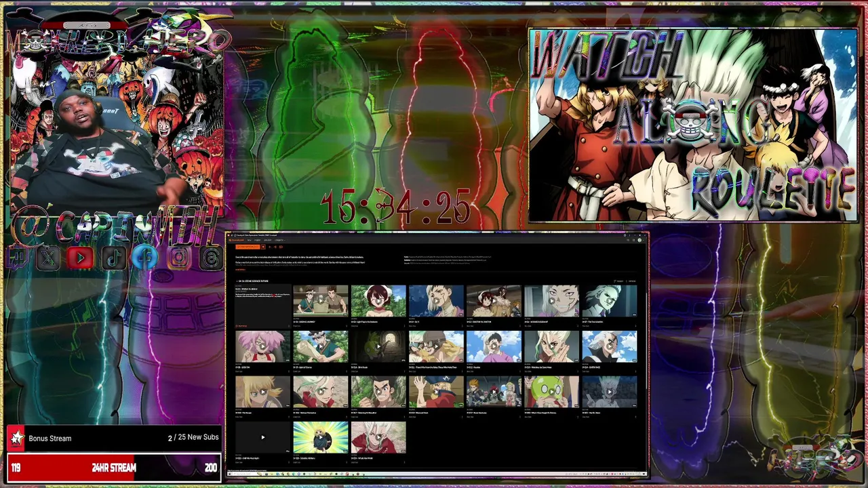Open thumbnail of silver-haired face with cracks close-up
The width and height of the screenshot is (868, 488).
(551, 301)
